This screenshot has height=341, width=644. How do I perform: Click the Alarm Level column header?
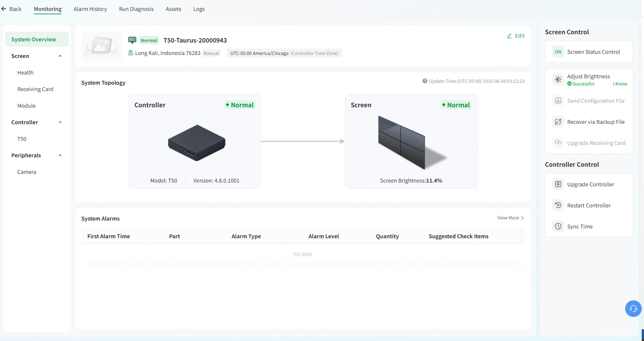(x=324, y=236)
